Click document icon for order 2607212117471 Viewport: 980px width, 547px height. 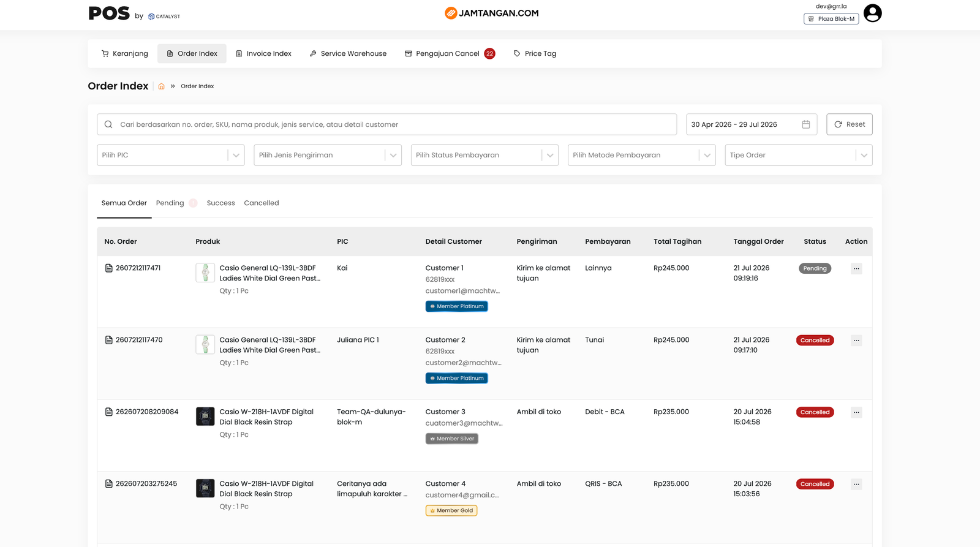[109, 268]
